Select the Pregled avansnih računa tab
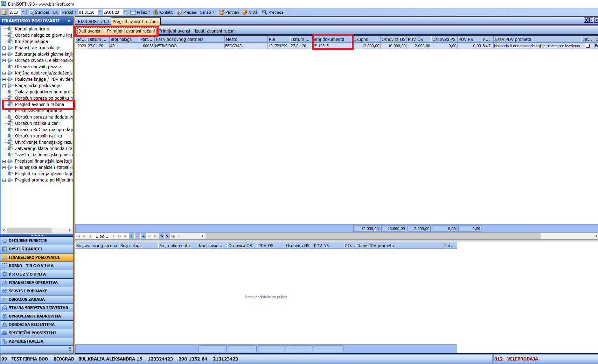The width and height of the screenshot is (598, 364). [x=135, y=22]
